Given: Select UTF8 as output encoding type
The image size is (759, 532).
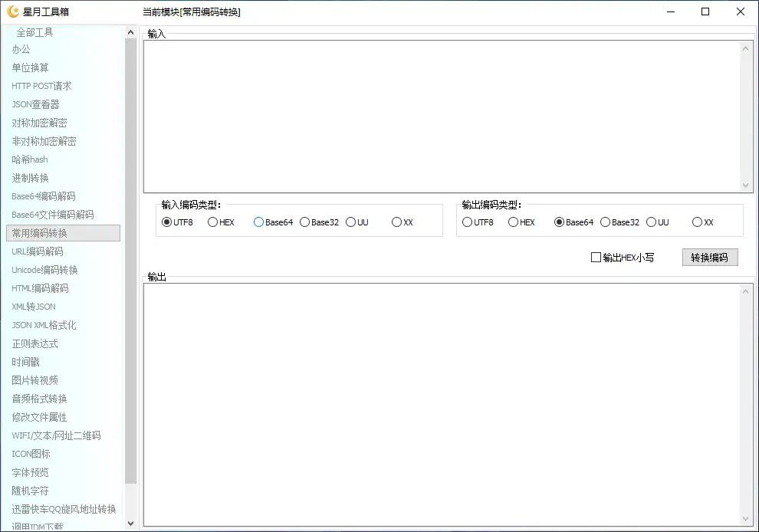Looking at the screenshot, I should coord(478,222).
